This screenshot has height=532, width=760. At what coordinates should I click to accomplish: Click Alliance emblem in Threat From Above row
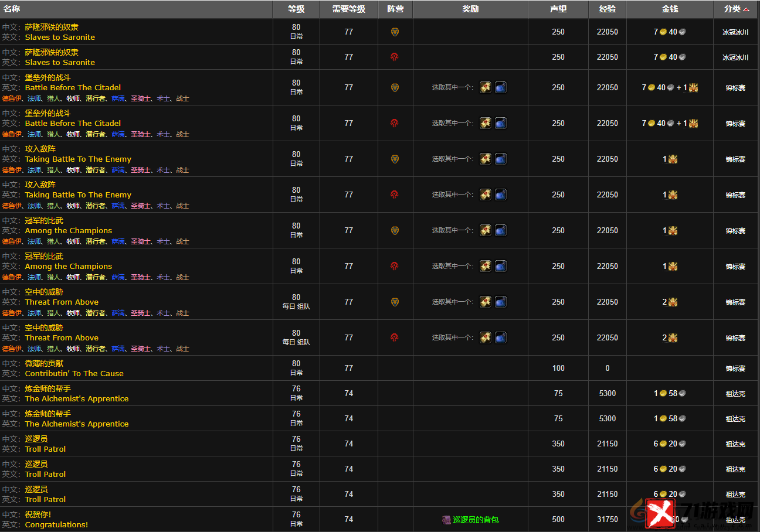(x=395, y=302)
